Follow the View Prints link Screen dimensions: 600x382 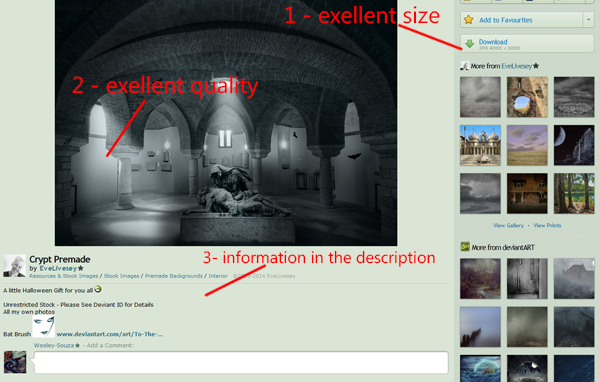(x=547, y=225)
